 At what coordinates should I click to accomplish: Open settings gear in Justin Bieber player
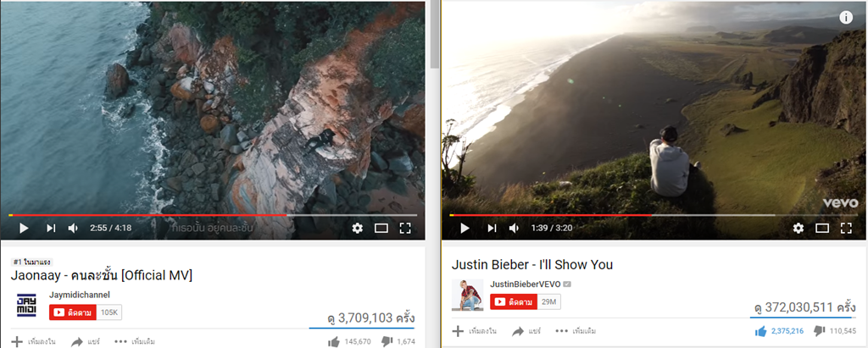pos(798,228)
